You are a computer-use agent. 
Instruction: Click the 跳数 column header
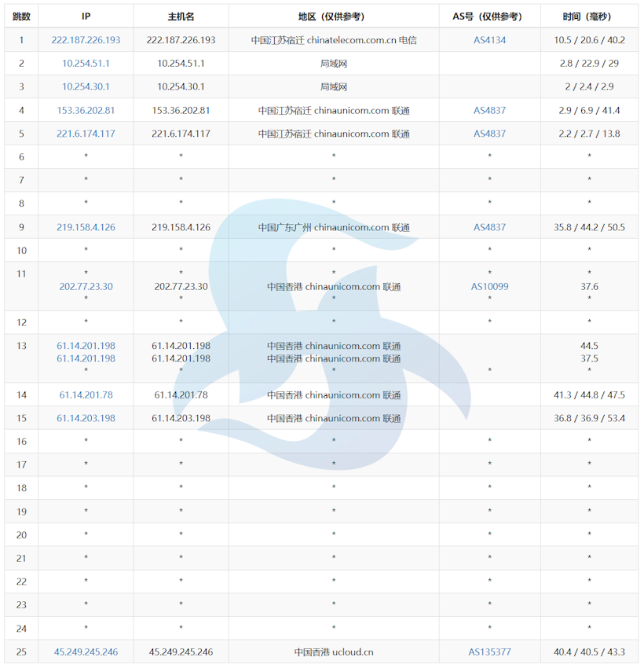20,16
